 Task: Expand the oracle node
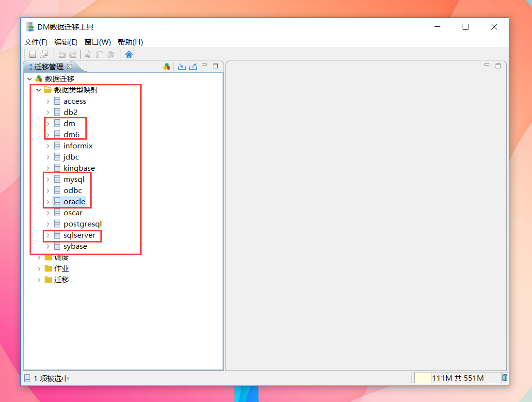click(48, 202)
